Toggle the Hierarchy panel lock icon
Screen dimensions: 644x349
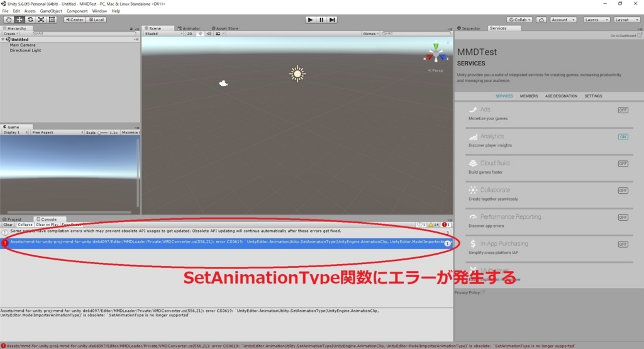pyautogui.click(x=131, y=29)
